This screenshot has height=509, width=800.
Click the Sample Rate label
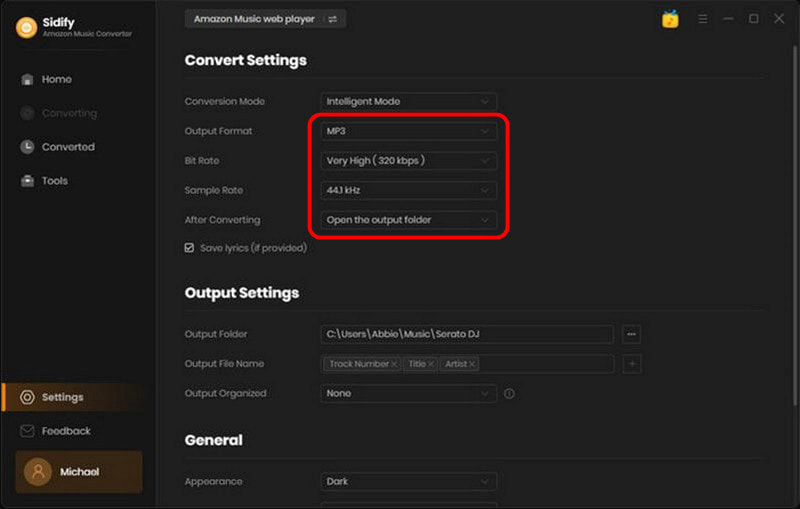(214, 190)
